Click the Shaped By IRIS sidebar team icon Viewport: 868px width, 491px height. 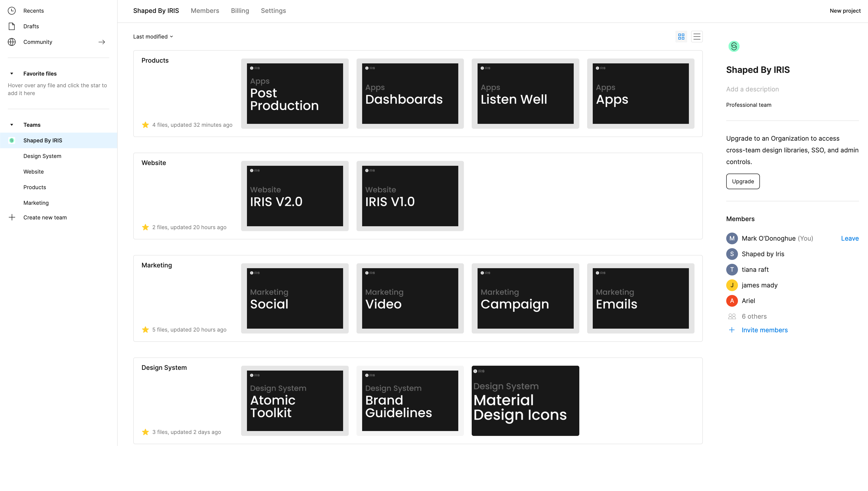(x=12, y=140)
